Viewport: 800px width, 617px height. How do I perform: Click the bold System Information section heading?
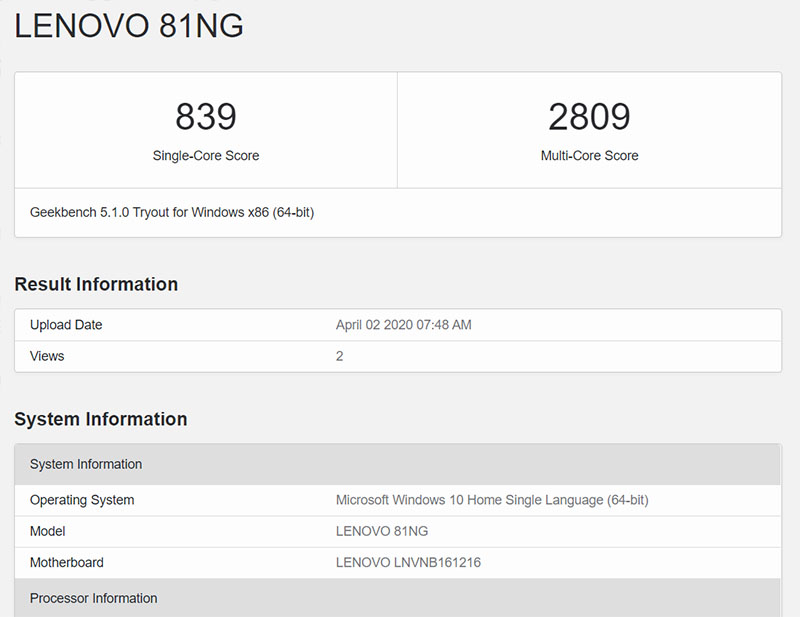pos(101,419)
